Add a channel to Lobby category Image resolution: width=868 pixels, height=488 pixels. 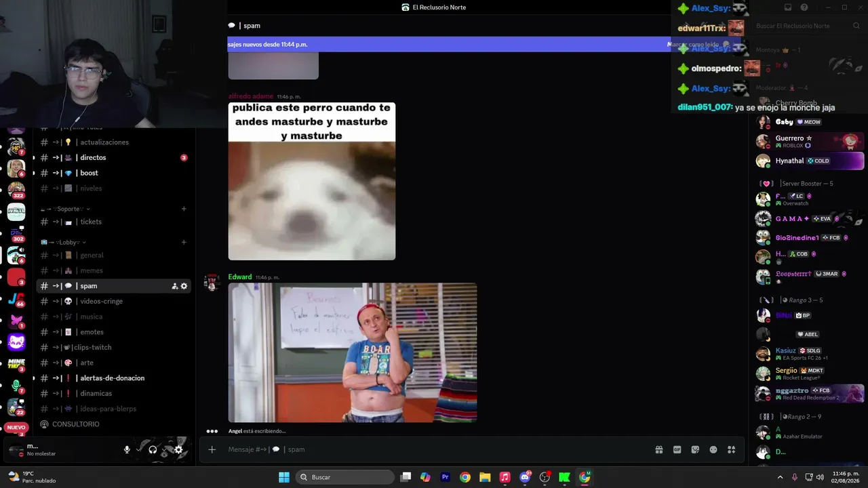tap(184, 242)
